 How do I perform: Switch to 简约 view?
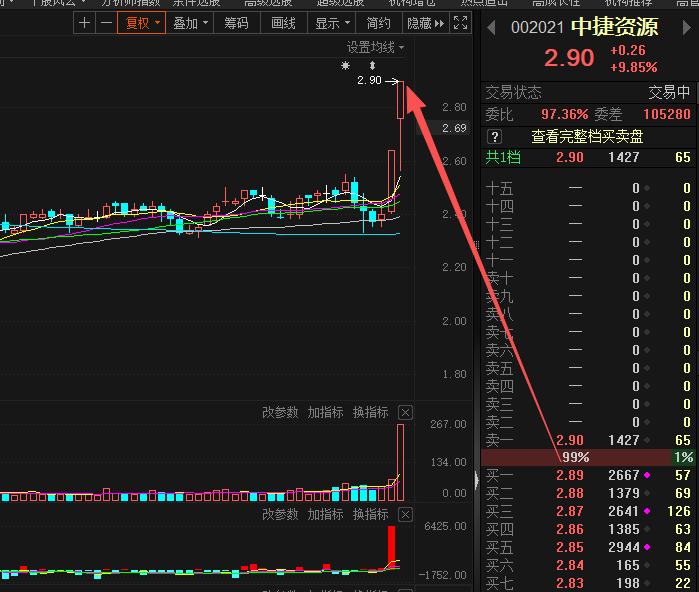coord(378,23)
